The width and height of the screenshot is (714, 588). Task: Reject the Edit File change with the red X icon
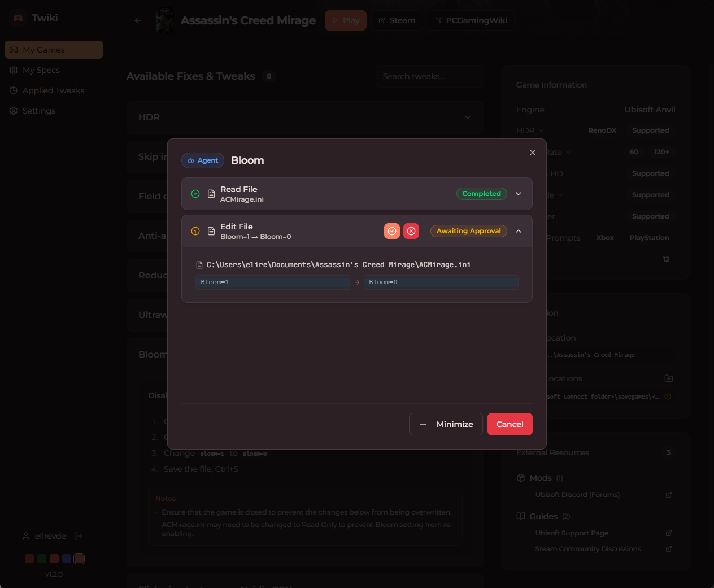click(x=411, y=231)
